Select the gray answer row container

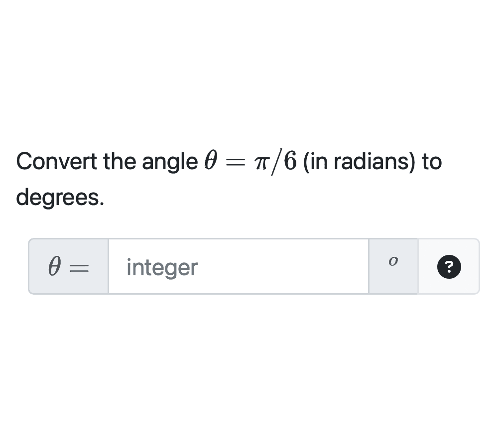[x=254, y=266]
